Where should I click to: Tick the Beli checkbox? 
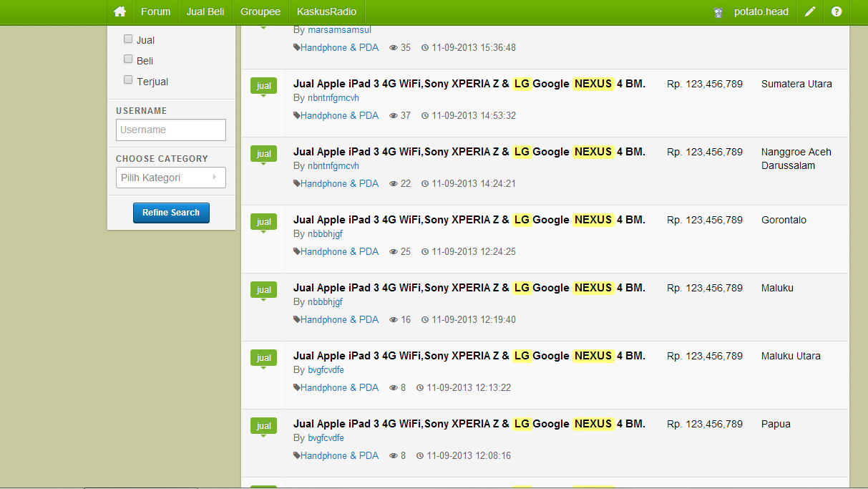pos(128,59)
